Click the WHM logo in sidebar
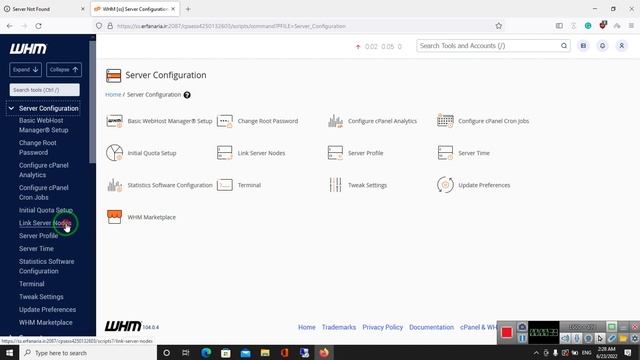Screen dimensions: 640x360 tap(28, 49)
